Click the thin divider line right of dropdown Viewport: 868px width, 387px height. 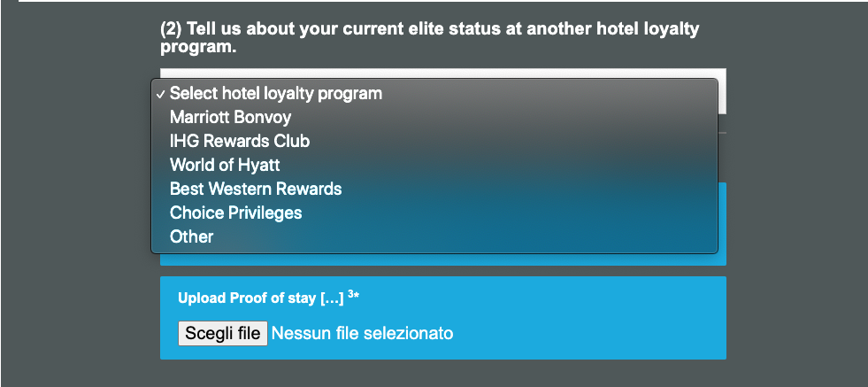tap(722, 133)
